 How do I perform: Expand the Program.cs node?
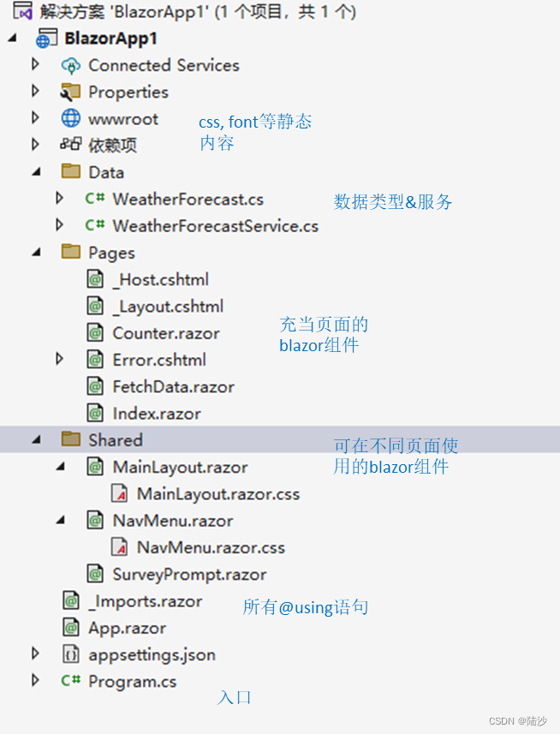(36, 681)
